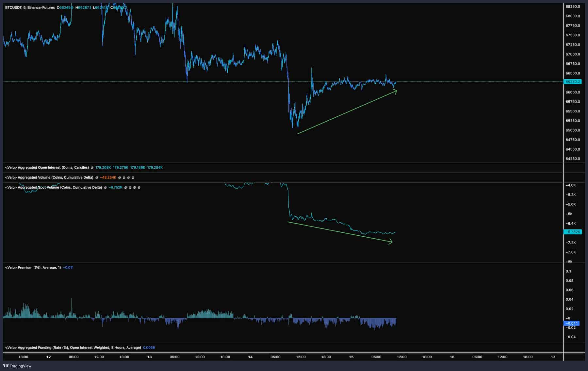Viewport: 588px width, 371px height.
Task: Select the first grey ø icon after −48.254K
Action: (x=120, y=177)
